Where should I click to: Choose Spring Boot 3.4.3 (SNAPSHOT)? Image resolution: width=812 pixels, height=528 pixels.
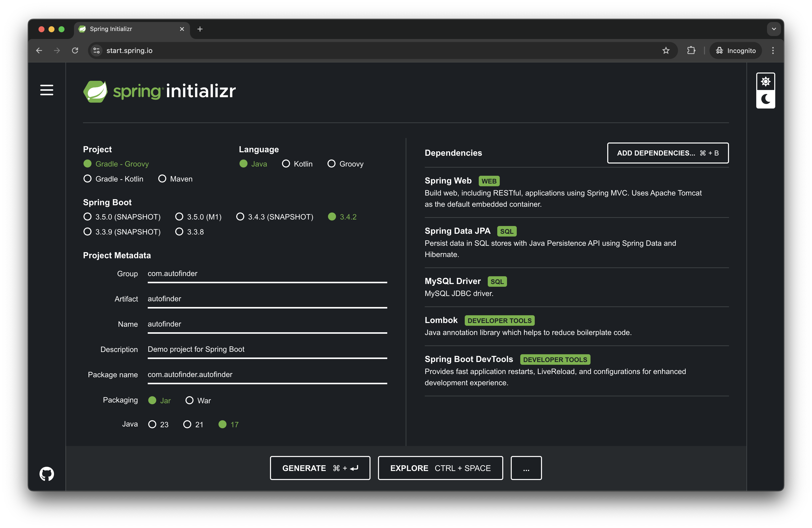(x=275, y=216)
